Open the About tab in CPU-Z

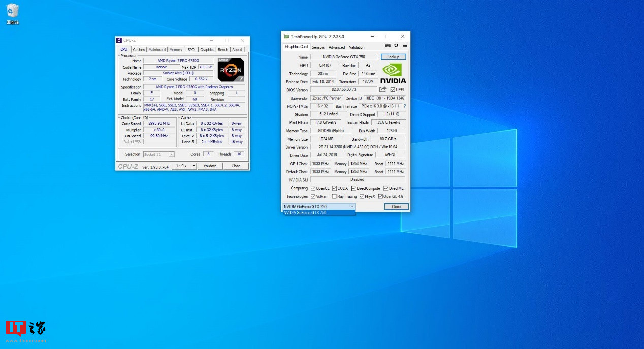pyautogui.click(x=237, y=50)
